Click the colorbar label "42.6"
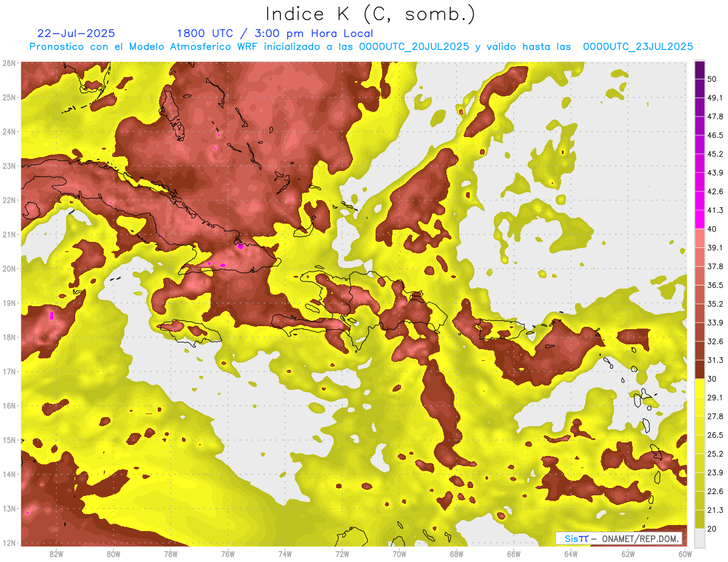 tap(715, 192)
